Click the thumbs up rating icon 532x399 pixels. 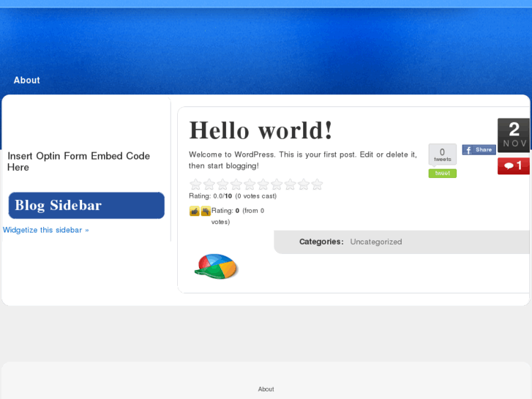[195, 212]
